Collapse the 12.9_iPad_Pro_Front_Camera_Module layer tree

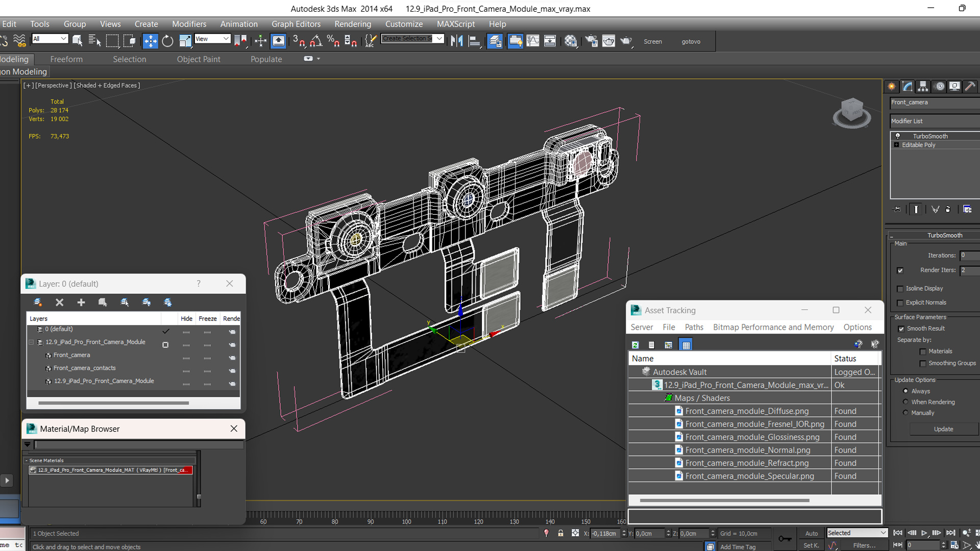(31, 342)
